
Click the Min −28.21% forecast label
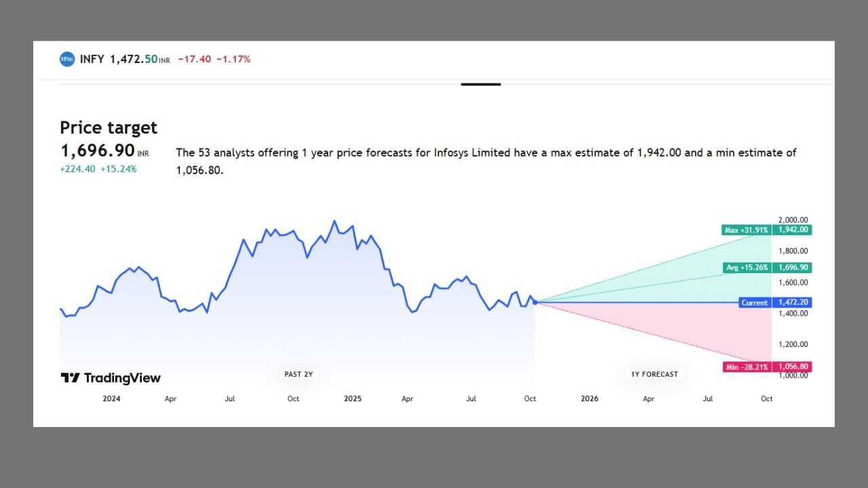coord(747,367)
